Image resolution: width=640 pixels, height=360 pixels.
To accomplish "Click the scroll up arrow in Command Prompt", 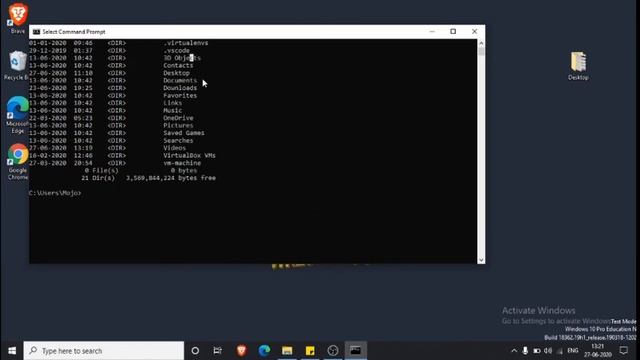I will click(481, 43).
